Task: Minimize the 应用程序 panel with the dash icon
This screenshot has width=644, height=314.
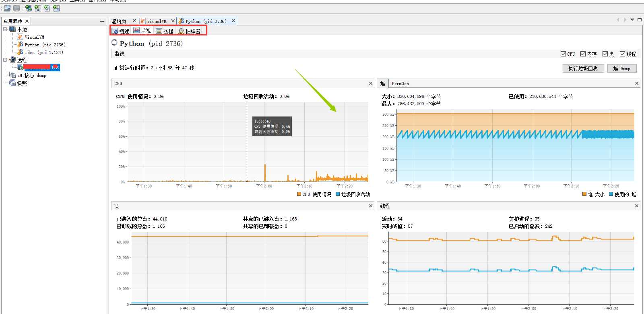Action: tap(102, 21)
